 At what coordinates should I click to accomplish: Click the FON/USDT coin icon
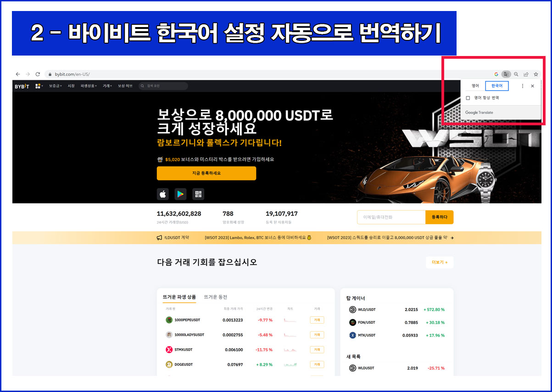pyautogui.click(x=352, y=322)
